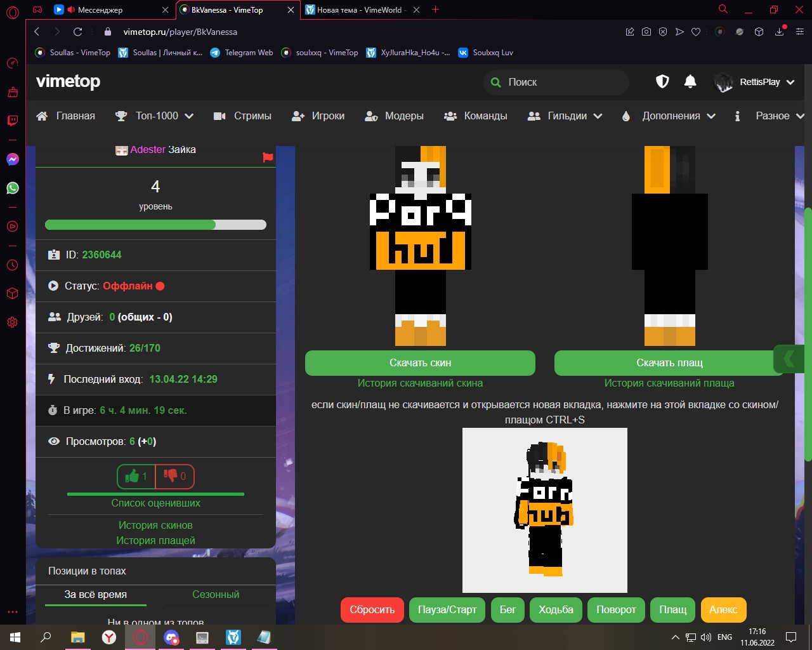
Task: Open Opera sidebar settings gear
Action: pyautogui.click(x=13, y=322)
